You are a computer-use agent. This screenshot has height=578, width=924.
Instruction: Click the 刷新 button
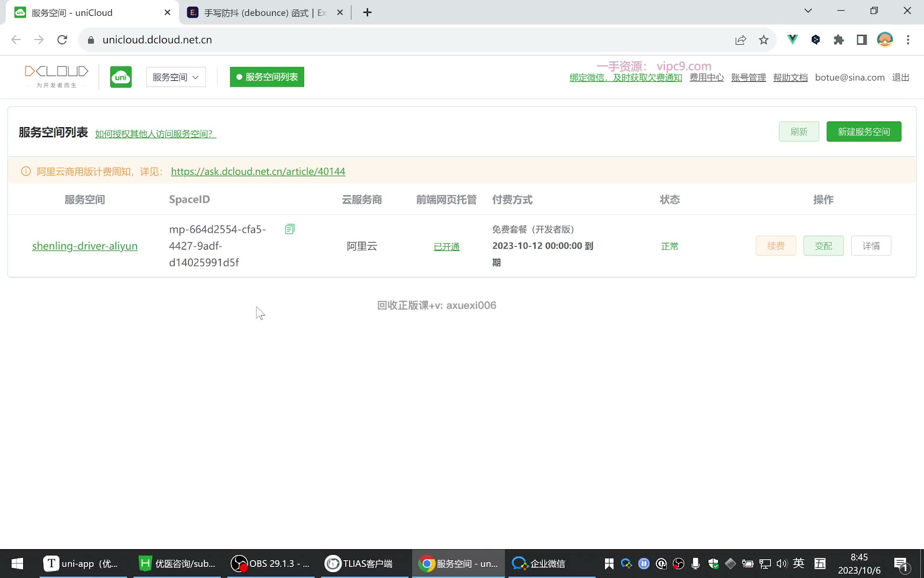799,131
